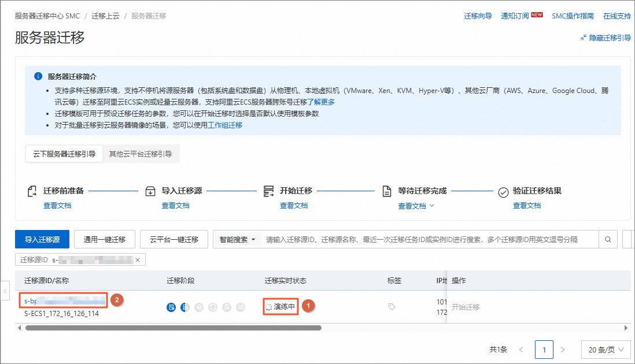The image size is (635, 364).
Task: Click the spinner icon beside 演练中
Action: point(268,307)
